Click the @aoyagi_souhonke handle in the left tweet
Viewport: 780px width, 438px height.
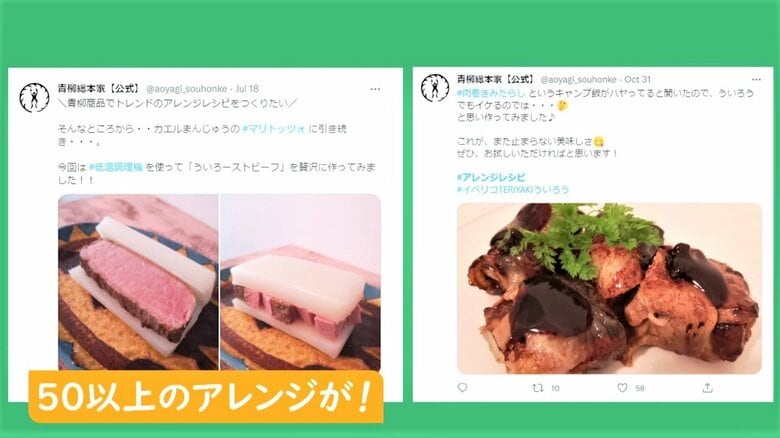187,89
